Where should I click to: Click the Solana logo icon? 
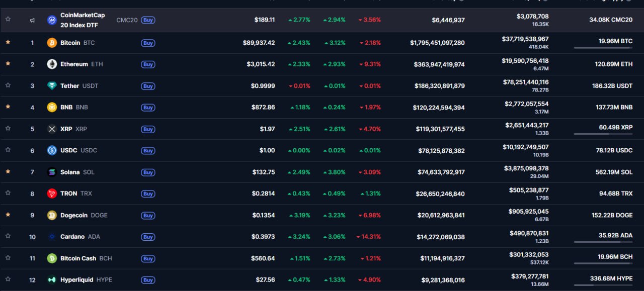pos(52,172)
